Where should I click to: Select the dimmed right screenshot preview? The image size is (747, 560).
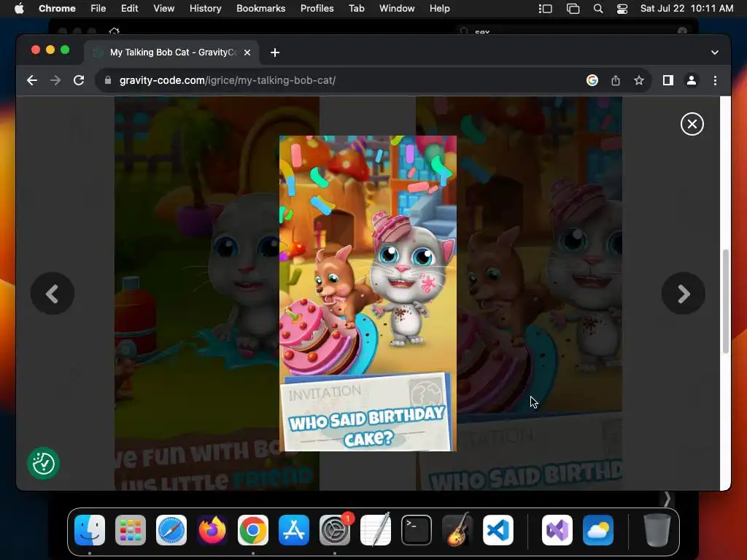pos(539,293)
